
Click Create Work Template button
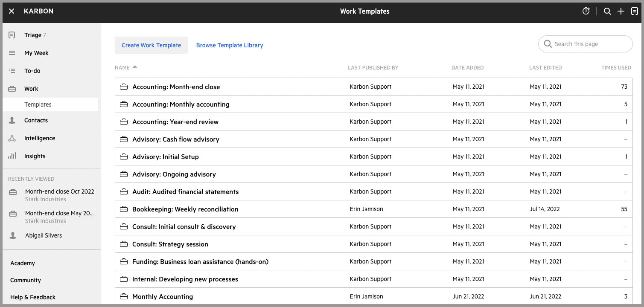point(151,45)
